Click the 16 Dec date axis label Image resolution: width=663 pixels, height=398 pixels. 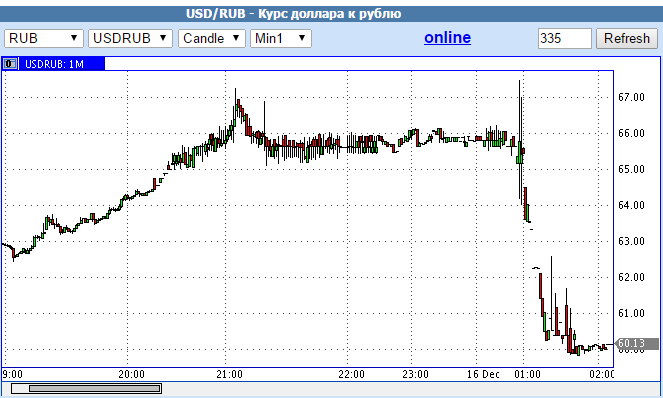[483, 374]
